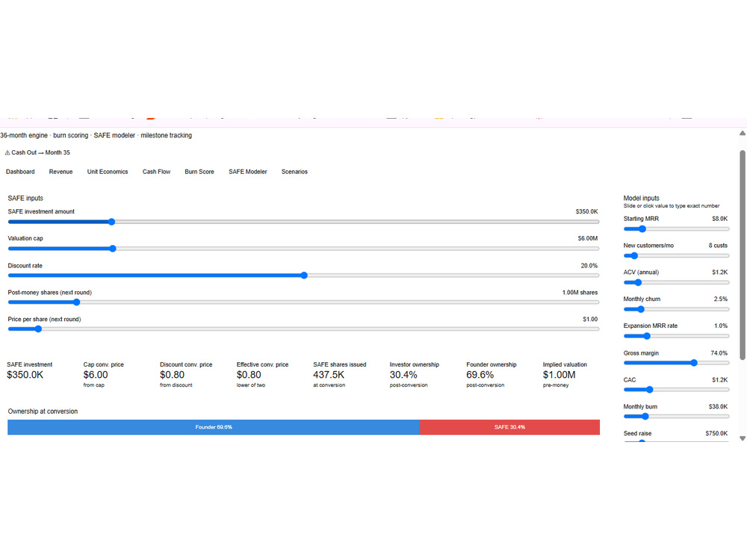Click the Model inputs heading

(641, 198)
